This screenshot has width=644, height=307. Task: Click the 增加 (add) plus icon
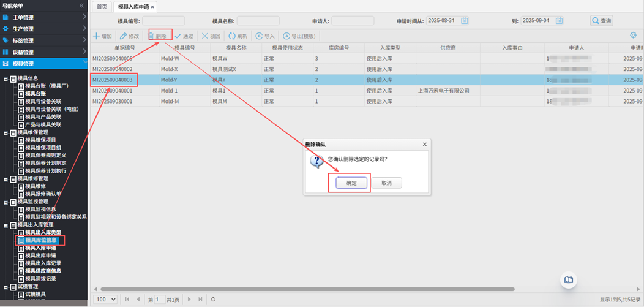(96, 36)
